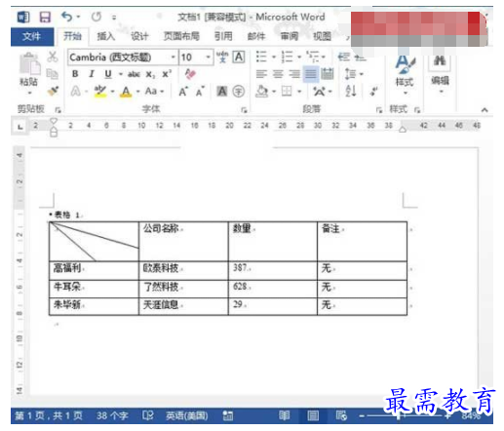Align text left
504x431 pixels.
point(261,74)
